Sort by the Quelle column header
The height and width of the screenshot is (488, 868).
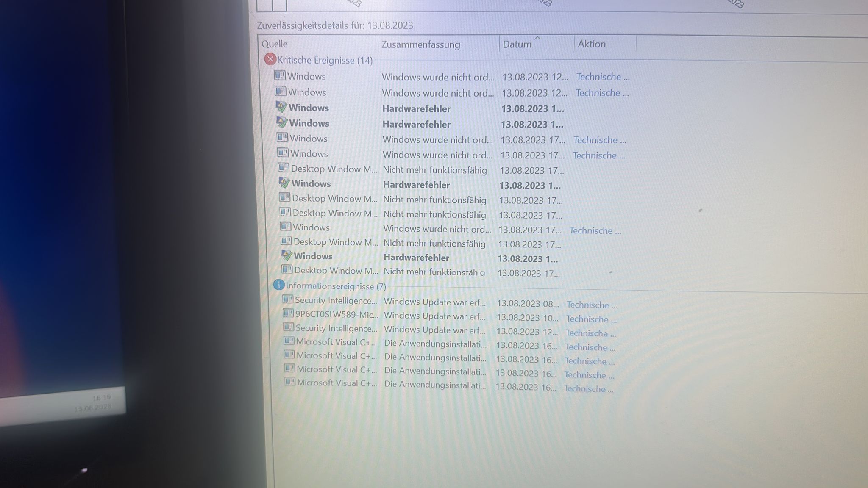pyautogui.click(x=275, y=44)
